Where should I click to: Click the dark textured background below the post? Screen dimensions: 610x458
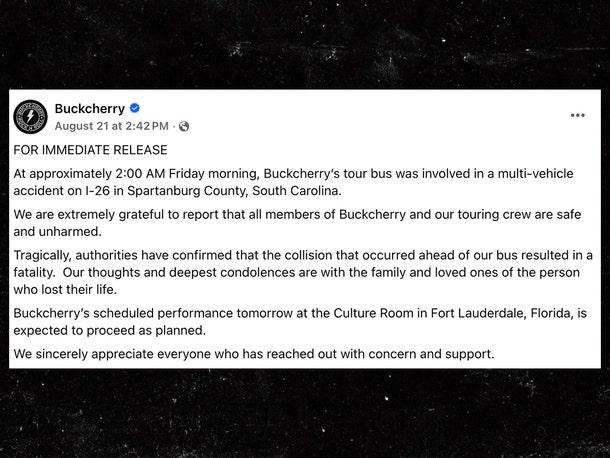pyautogui.click(x=305, y=413)
